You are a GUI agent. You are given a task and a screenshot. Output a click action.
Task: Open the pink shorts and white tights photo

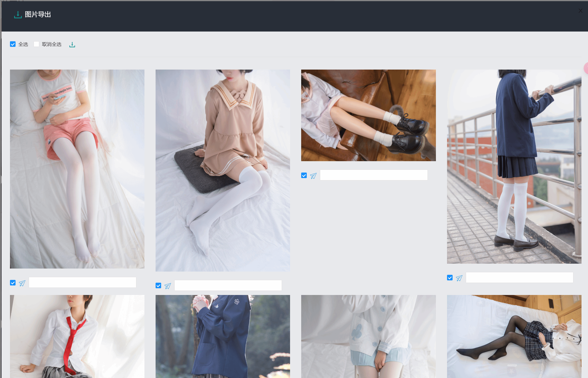pyautogui.click(x=77, y=169)
